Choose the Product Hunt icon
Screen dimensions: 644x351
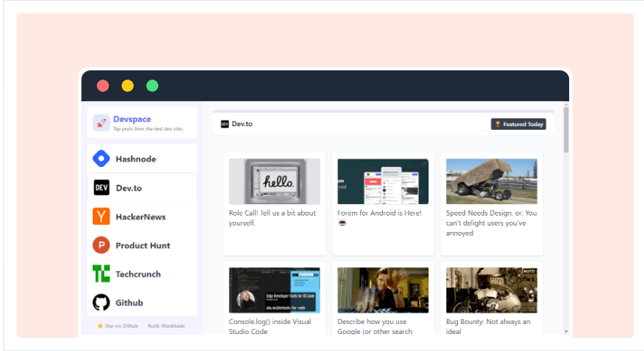click(x=101, y=245)
